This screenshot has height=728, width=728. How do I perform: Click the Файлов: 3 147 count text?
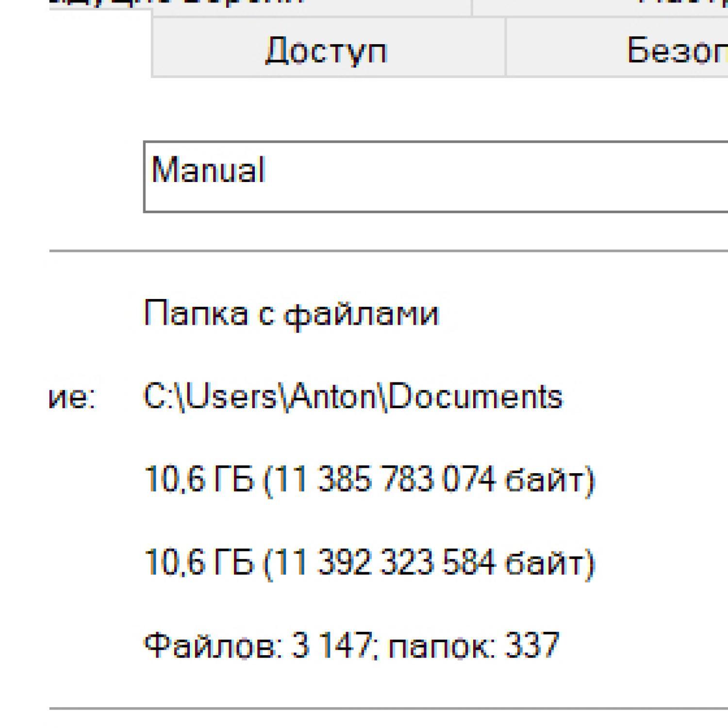click(257, 646)
